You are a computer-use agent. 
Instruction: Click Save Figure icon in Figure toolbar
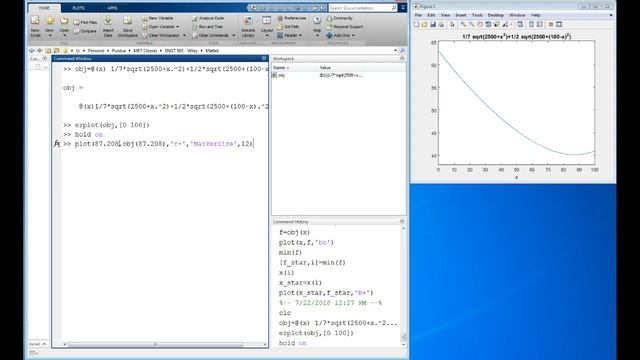(433, 24)
